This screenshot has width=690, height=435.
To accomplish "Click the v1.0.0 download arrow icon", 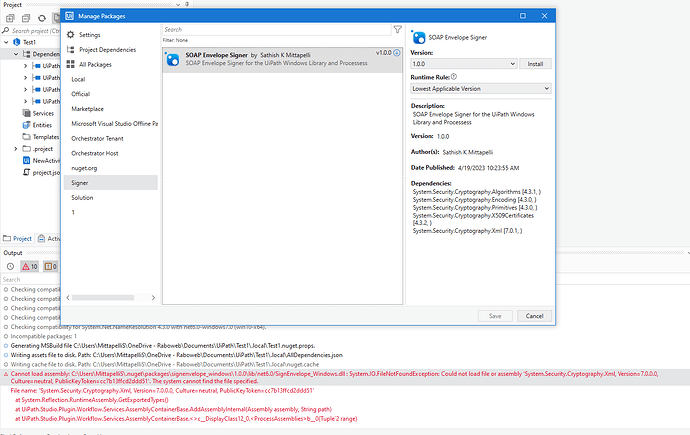I will [x=396, y=53].
